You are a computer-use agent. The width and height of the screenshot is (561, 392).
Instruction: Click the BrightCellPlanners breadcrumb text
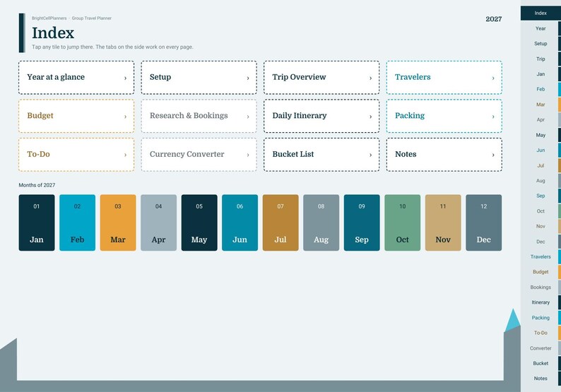(x=49, y=18)
